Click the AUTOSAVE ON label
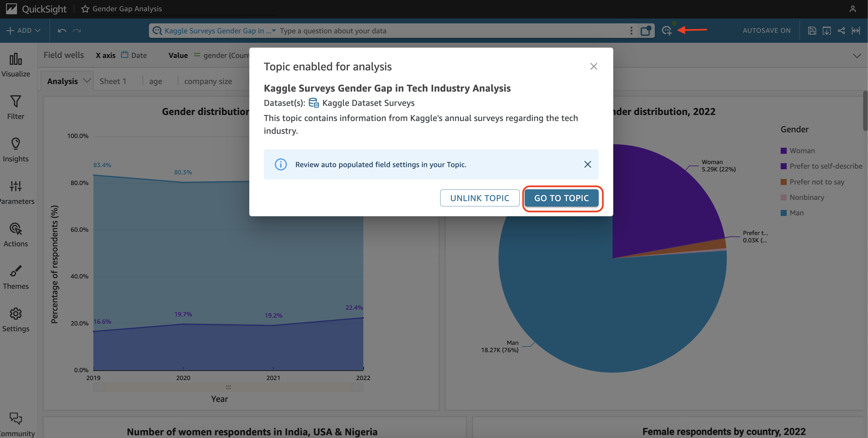This screenshot has height=438, width=868. tap(767, 31)
